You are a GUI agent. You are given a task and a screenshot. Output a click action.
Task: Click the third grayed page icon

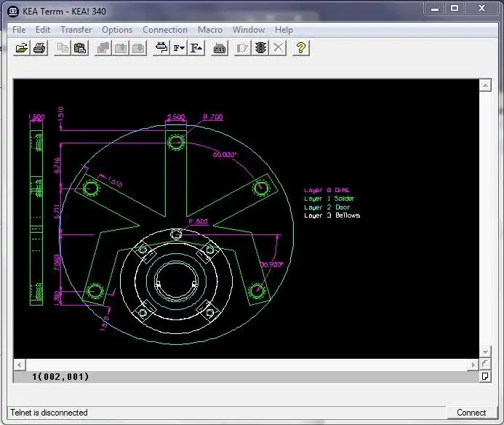click(x=138, y=48)
